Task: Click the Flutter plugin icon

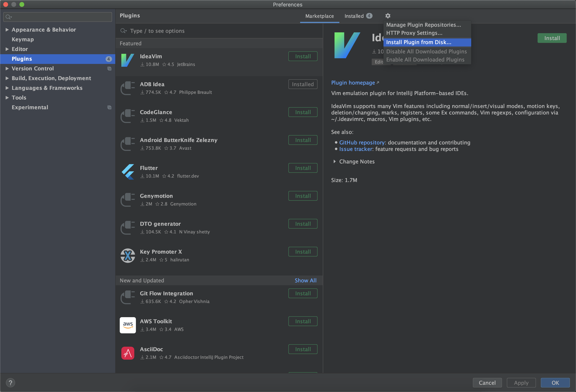Action: coord(128,172)
